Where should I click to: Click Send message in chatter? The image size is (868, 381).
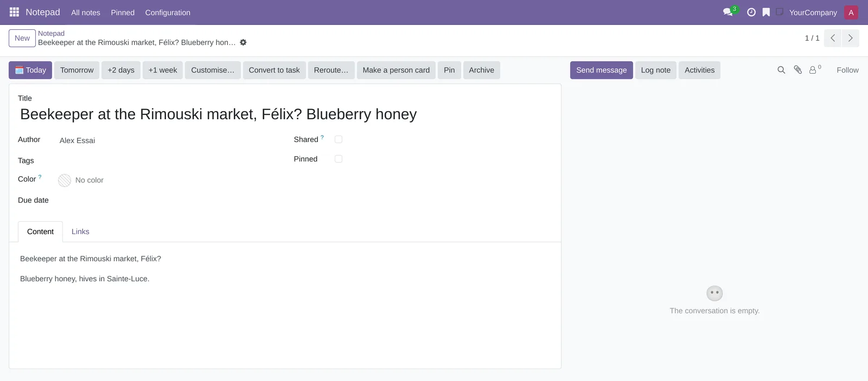point(602,70)
